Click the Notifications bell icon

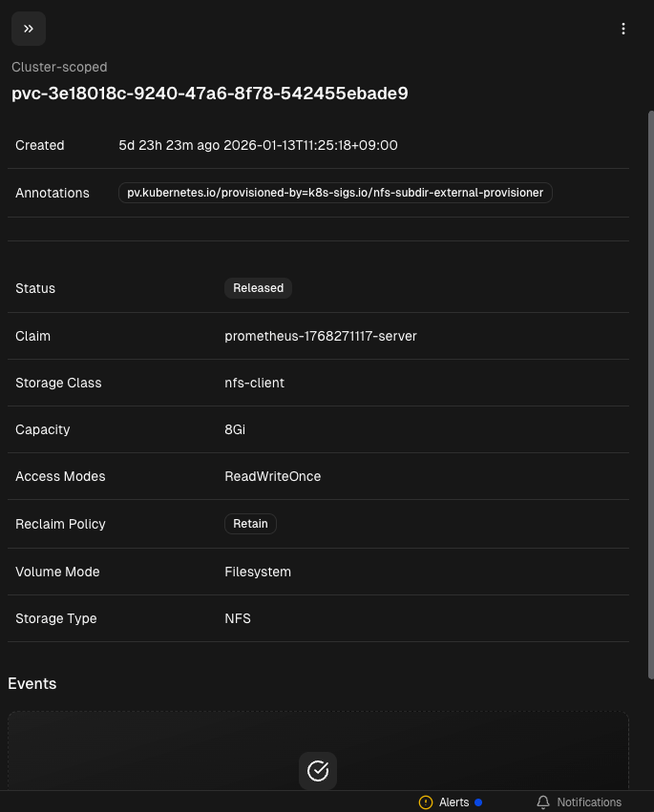543,802
